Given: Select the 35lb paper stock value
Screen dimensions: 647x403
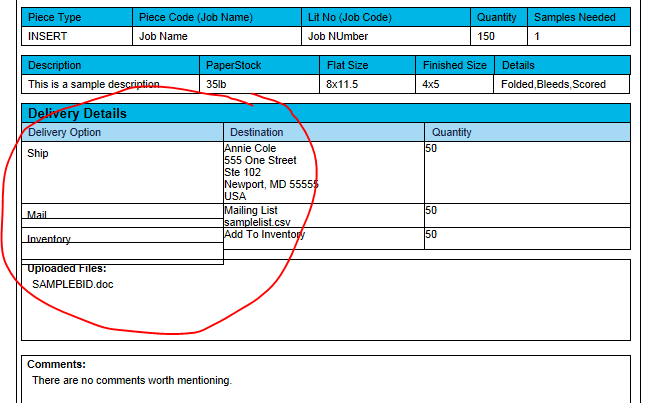Looking at the screenshot, I should point(216,84).
